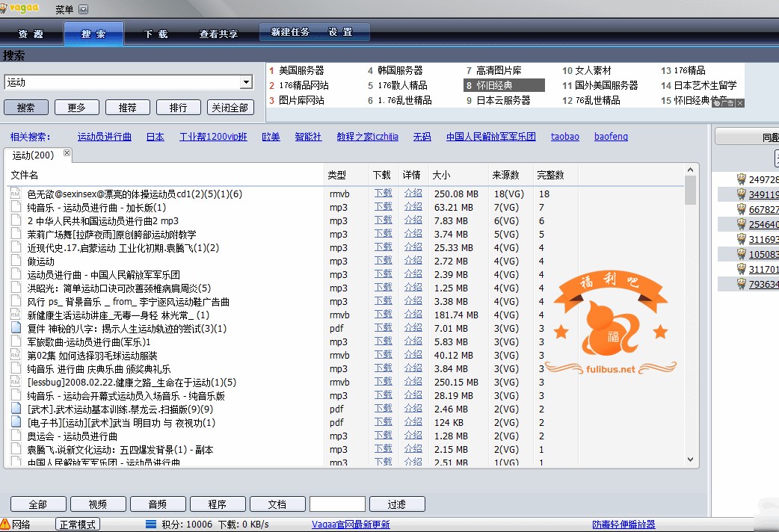The height and width of the screenshot is (532, 779).
Task: Click the avatar icon beside user 249728
Action: [x=741, y=179]
